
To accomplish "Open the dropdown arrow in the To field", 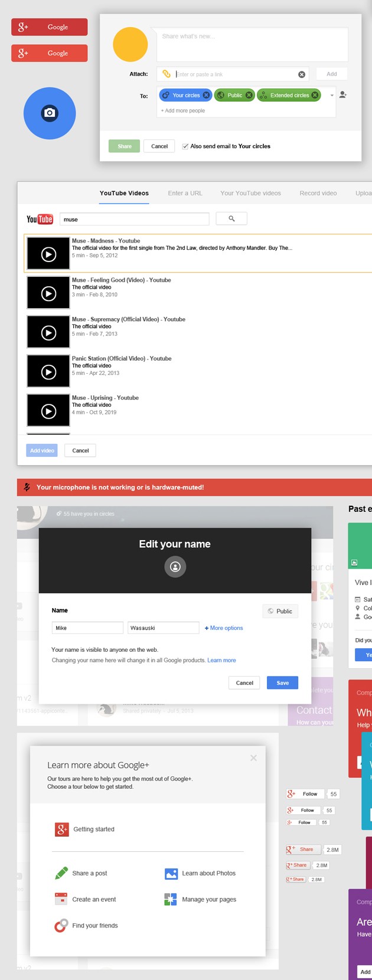I will tap(332, 95).
